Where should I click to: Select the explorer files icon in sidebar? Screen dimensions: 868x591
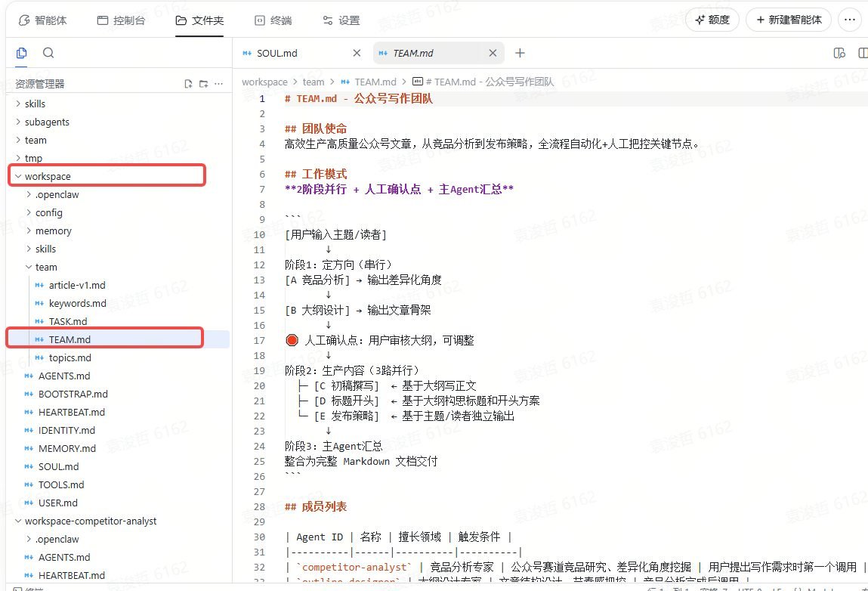22,53
